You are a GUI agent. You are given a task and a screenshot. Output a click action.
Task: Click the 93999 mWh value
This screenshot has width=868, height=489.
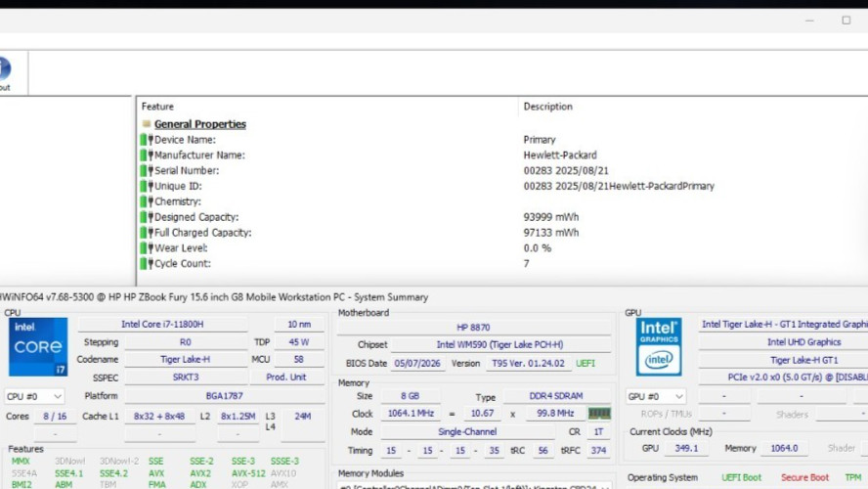(550, 217)
